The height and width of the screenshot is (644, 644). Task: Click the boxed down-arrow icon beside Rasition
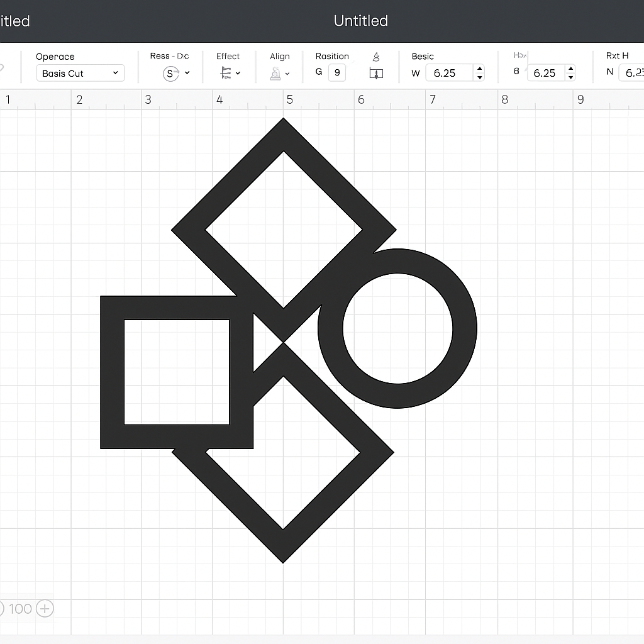point(376,74)
